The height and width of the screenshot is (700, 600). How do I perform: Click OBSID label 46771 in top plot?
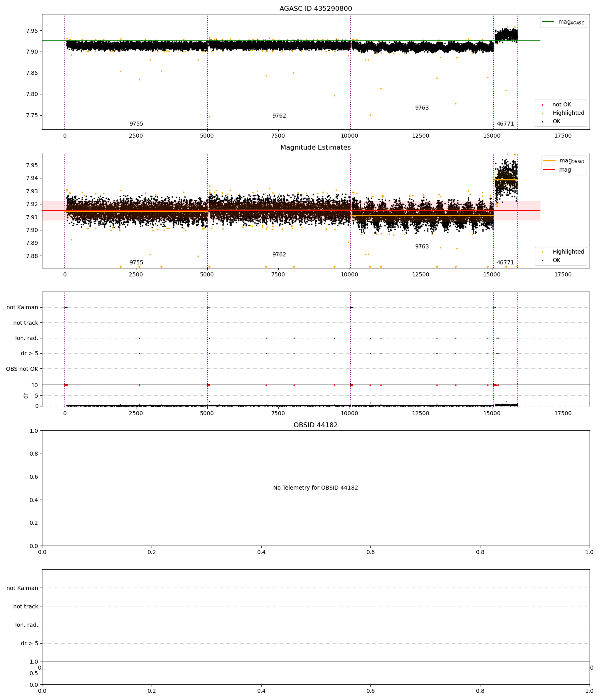505,124
